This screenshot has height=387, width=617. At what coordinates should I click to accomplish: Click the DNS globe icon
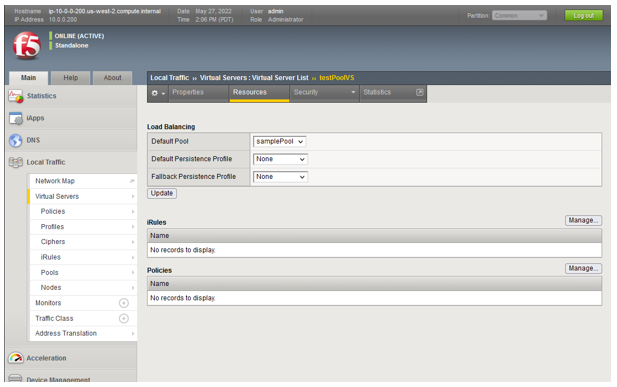click(x=16, y=140)
